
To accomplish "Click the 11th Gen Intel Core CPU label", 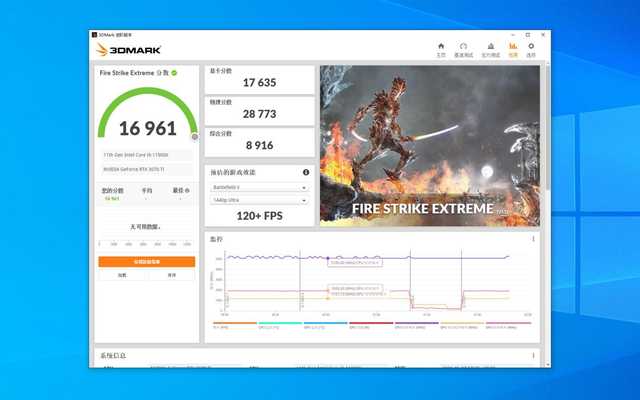I will 147,155.
